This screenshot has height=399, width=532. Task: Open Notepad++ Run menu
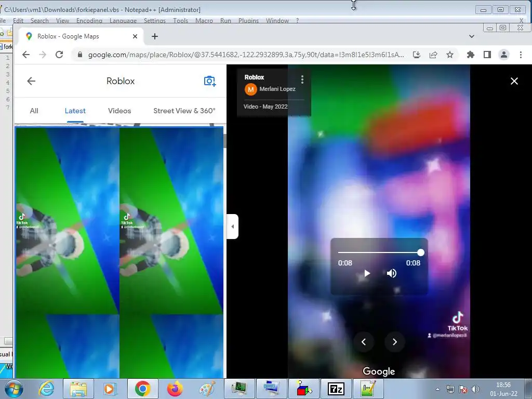click(x=225, y=21)
